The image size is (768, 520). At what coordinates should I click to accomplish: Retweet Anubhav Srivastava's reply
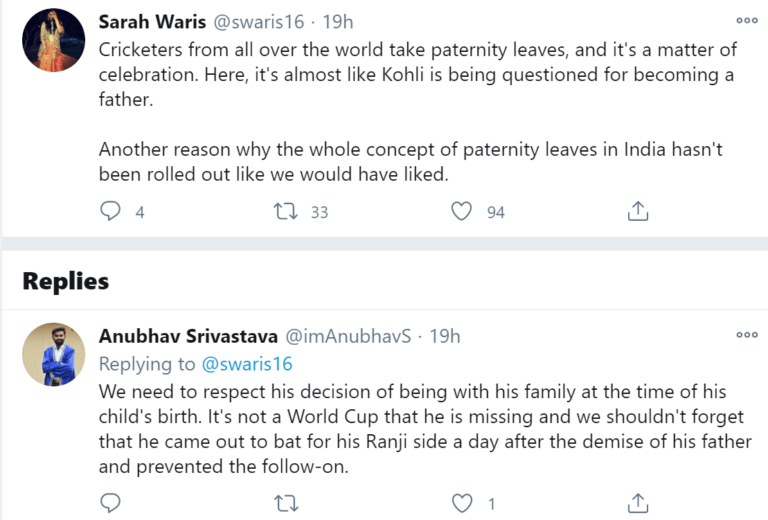coord(284,501)
